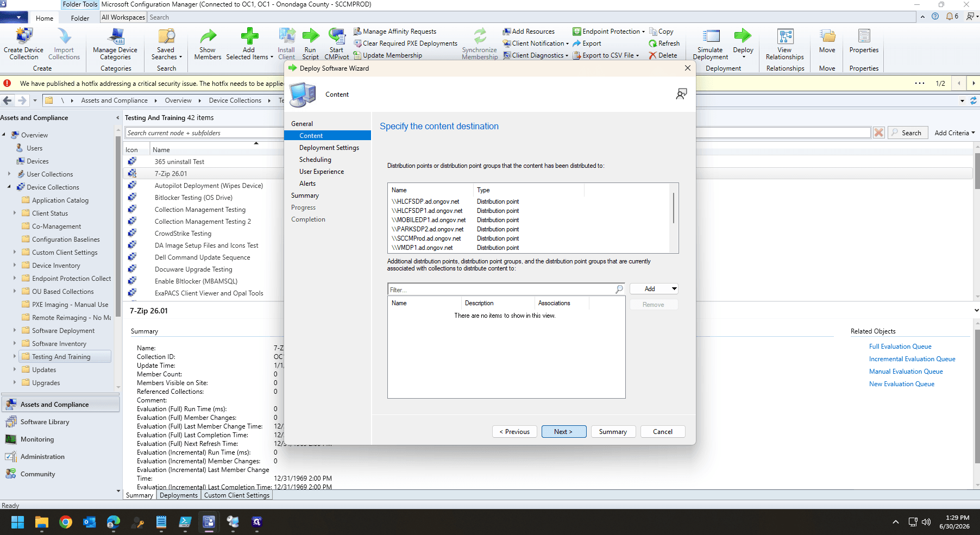Screen dimensions: 980x535
Task: Cancel the Deploy Software Wizard
Action: [x=662, y=431]
